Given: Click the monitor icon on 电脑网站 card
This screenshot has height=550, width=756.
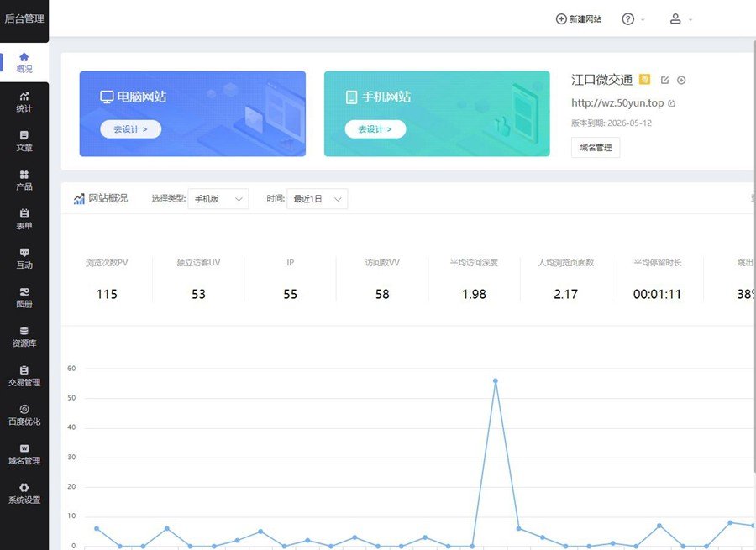Looking at the screenshot, I should pyautogui.click(x=107, y=97).
